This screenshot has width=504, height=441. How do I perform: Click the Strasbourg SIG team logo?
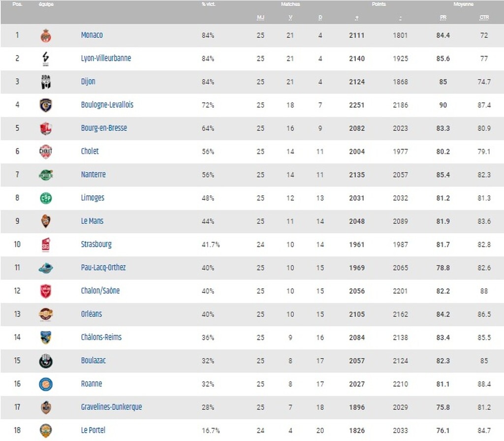(46, 244)
